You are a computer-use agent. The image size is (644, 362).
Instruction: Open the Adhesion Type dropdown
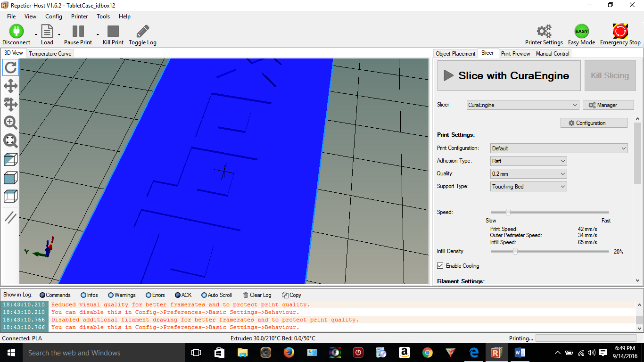(528, 161)
